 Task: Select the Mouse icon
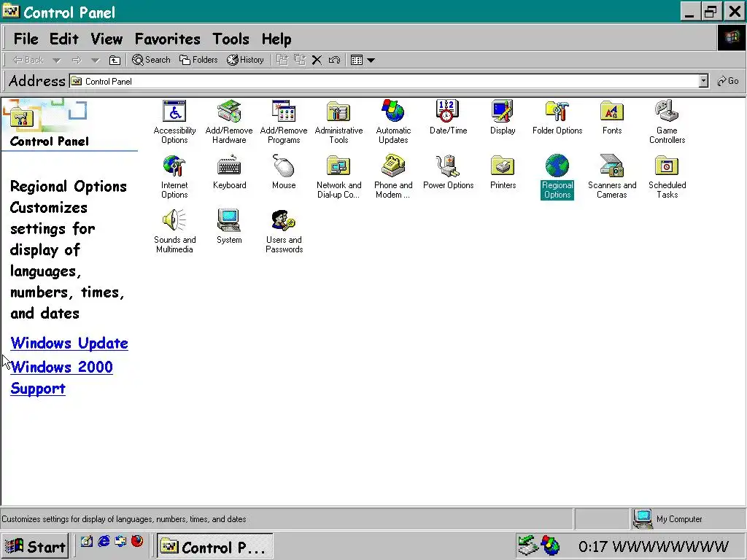point(284,171)
